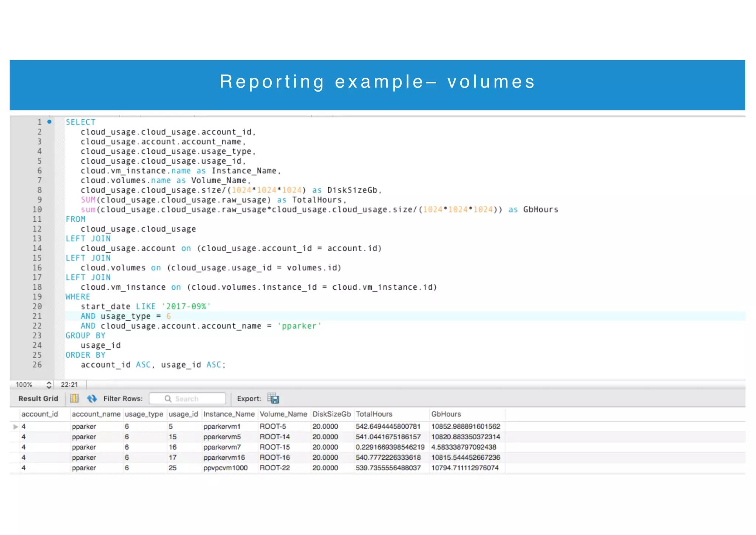Select the ppvpcvm1000 instance cell
Viewport: 756px width, 535px height.
click(225, 468)
